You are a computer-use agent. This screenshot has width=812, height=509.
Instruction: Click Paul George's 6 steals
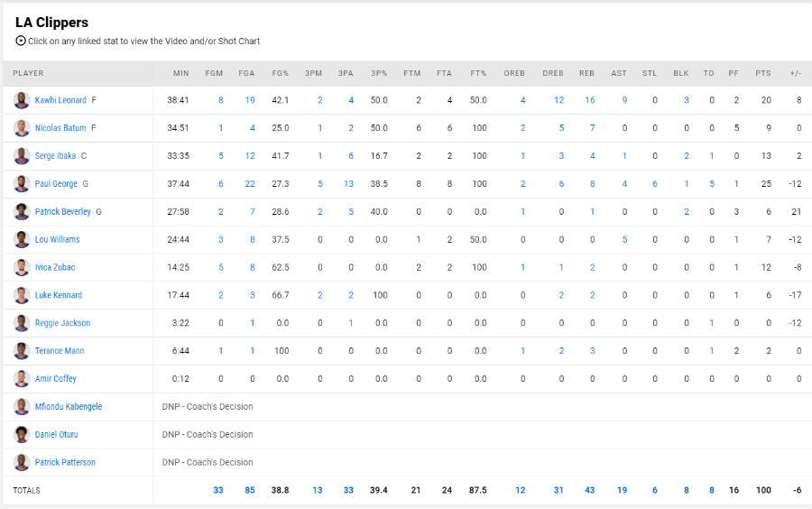(655, 184)
